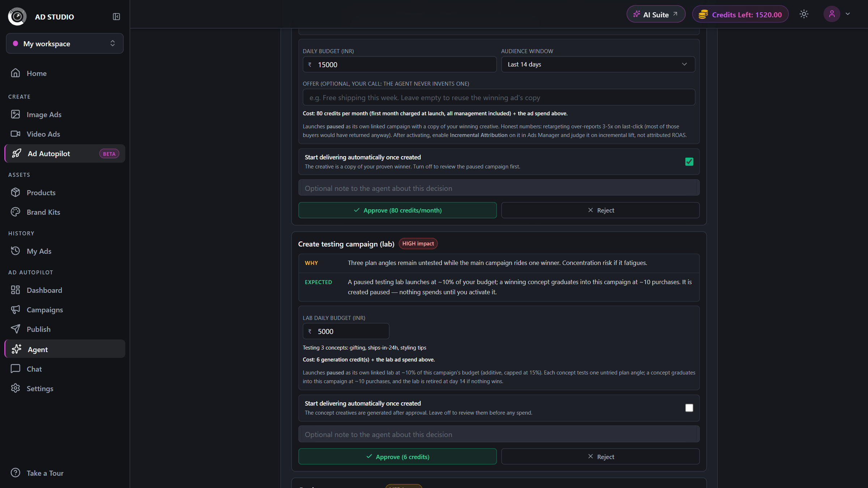Click the Ad Studio logo icon

(x=17, y=17)
